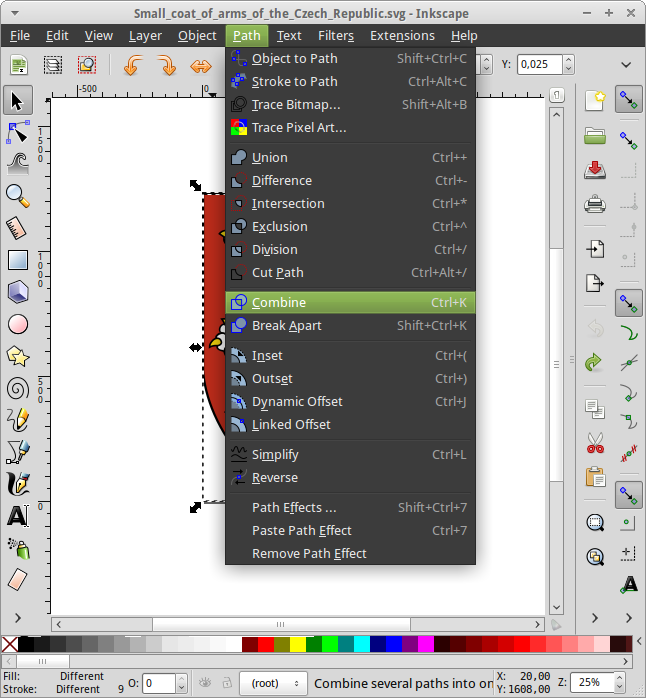Open the Filters menu

[x=336, y=35]
